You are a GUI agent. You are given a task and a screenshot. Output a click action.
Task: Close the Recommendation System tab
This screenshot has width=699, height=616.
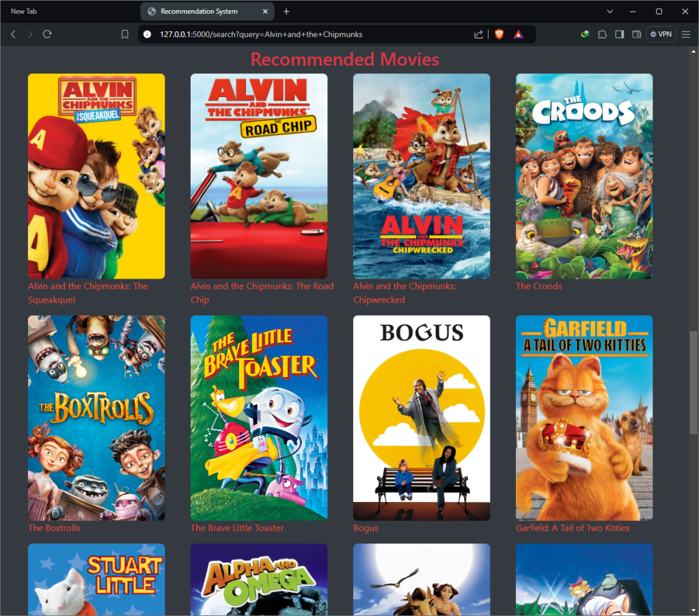[x=264, y=12]
